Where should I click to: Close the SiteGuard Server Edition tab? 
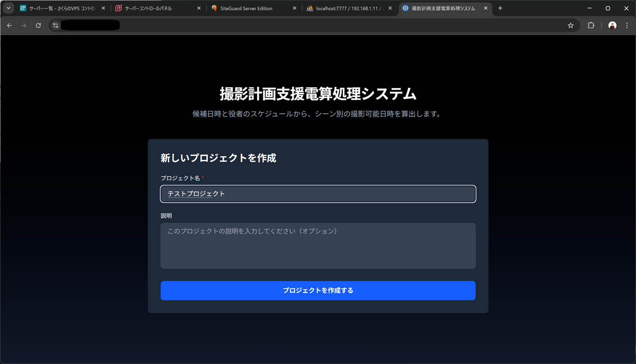(x=294, y=8)
